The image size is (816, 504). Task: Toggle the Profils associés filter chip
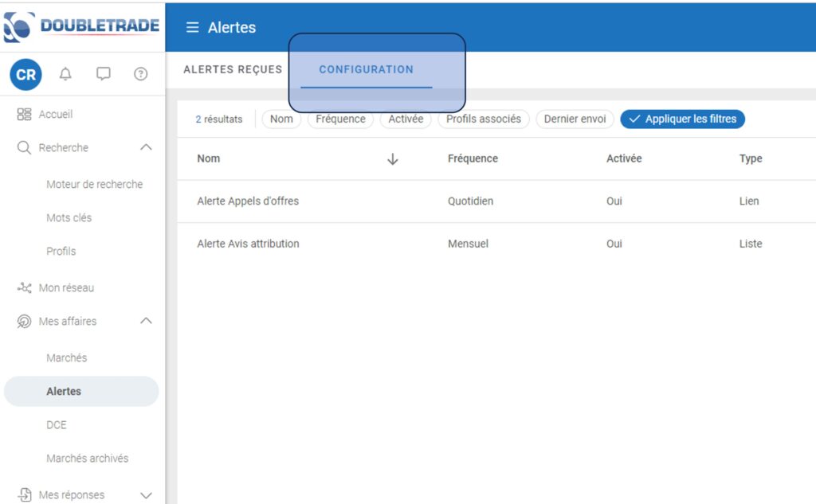coord(483,119)
